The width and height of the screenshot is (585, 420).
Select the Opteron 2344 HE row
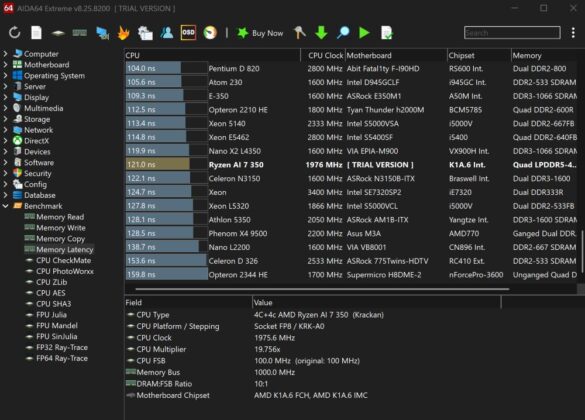point(351,275)
